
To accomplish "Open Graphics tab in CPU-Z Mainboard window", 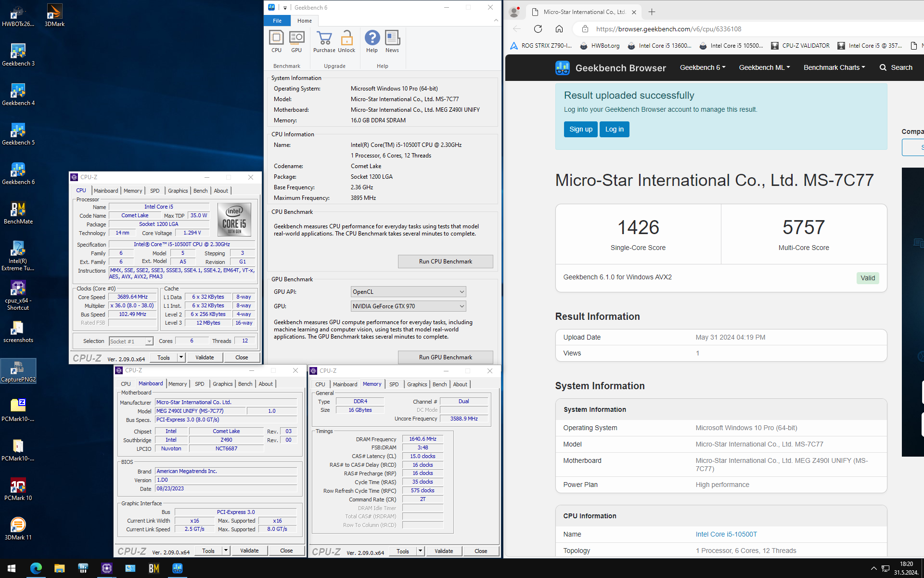I will pyautogui.click(x=222, y=384).
